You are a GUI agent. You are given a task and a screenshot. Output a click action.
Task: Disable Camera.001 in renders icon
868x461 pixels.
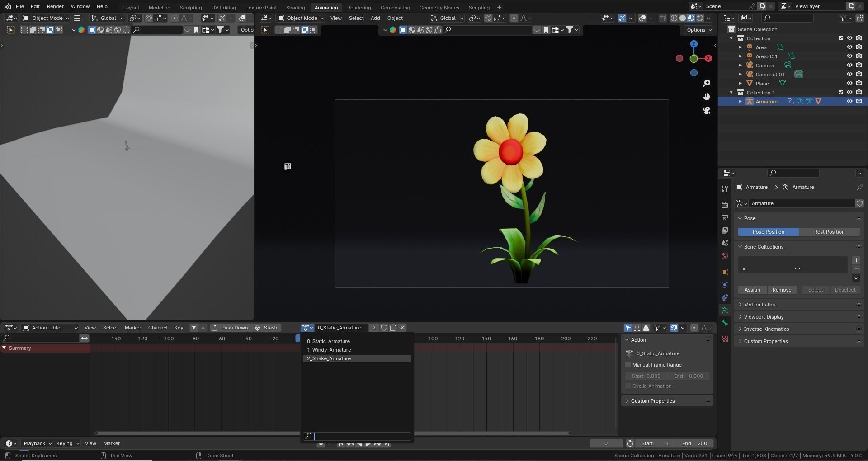click(x=859, y=74)
